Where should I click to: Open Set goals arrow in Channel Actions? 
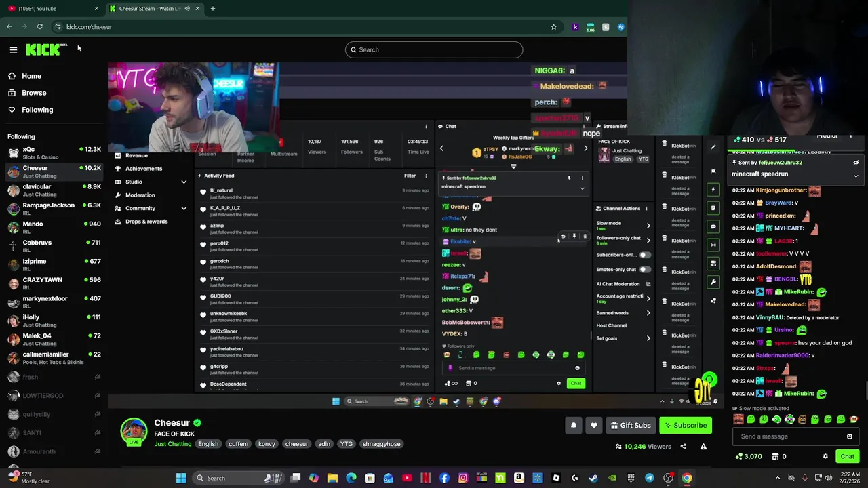click(x=648, y=338)
